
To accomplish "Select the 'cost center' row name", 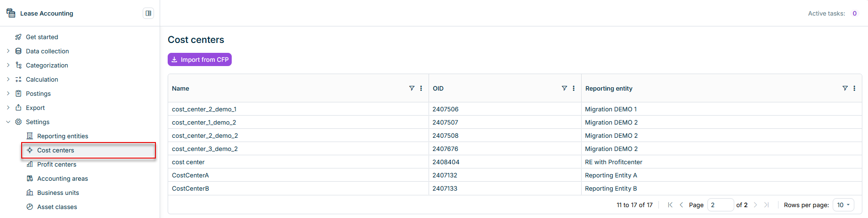I will coord(188,162).
